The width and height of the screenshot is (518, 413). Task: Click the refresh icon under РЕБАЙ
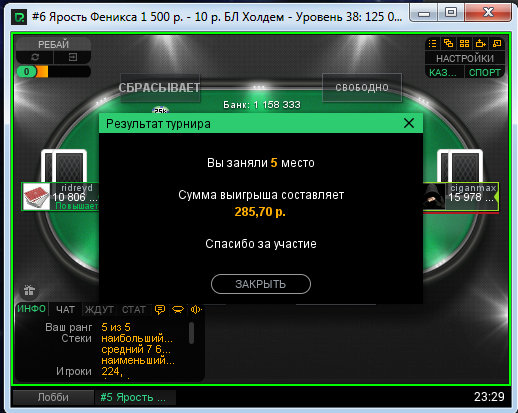(x=35, y=57)
